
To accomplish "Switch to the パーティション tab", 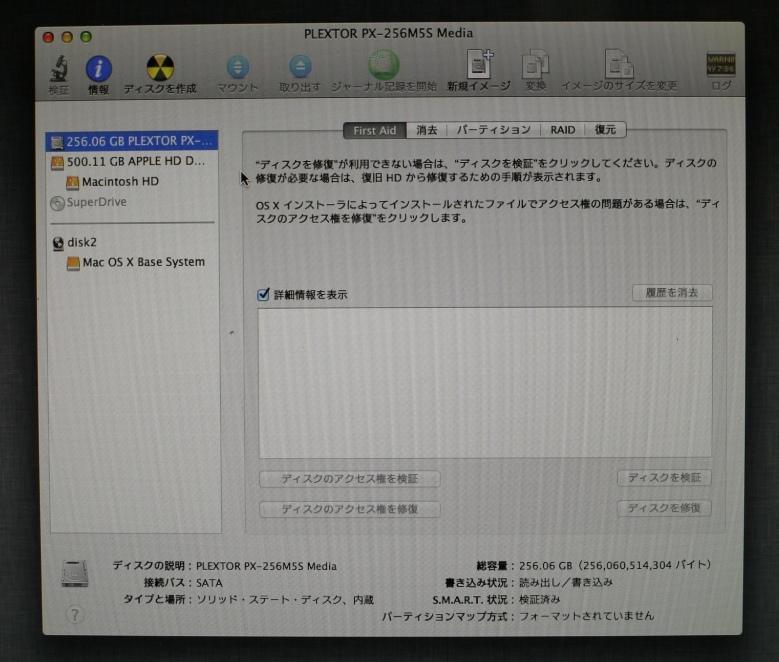I will click(493, 130).
